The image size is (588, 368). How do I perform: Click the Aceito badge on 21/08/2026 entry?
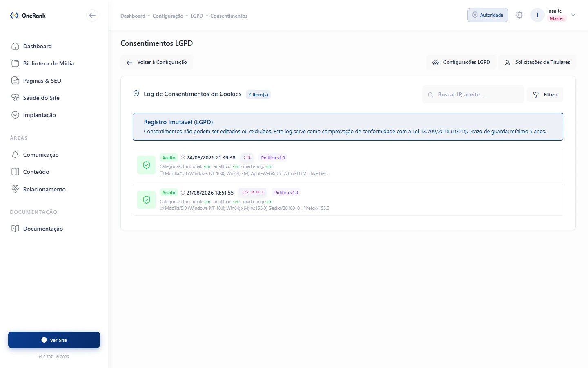point(169,193)
